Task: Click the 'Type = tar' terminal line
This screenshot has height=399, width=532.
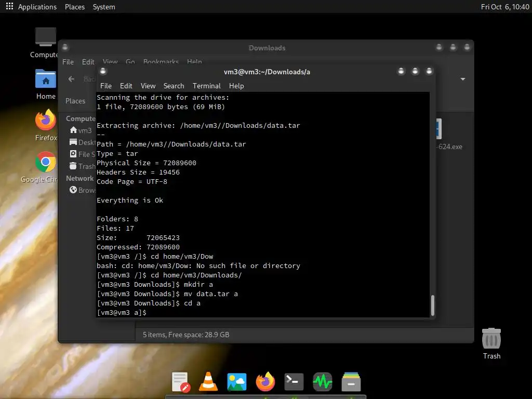Action: coord(117,153)
